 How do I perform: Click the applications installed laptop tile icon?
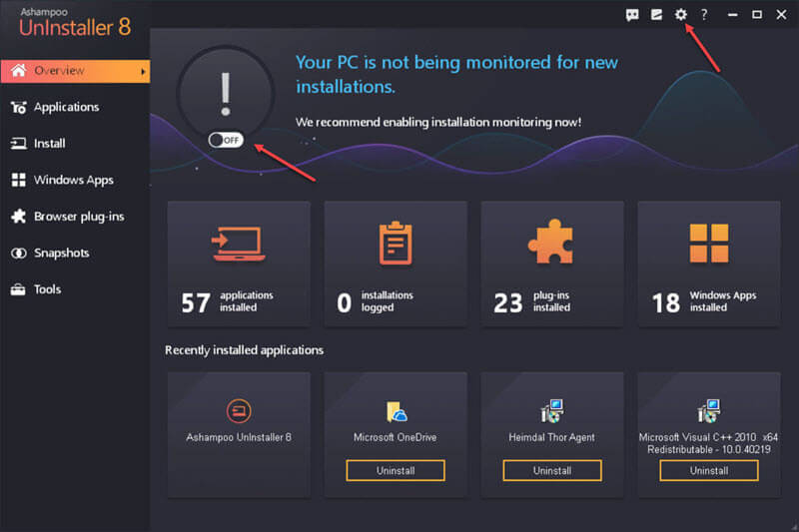pyautogui.click(x=238, y=244)
